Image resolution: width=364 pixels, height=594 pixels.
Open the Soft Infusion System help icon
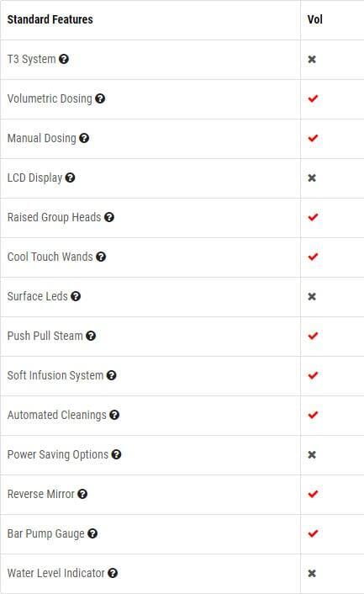pos(111,375)
